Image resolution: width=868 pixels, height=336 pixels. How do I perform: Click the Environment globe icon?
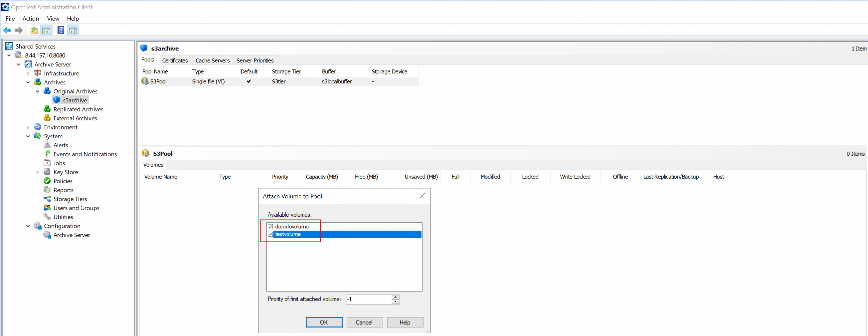pyautogui.click(x=38, y=127)
